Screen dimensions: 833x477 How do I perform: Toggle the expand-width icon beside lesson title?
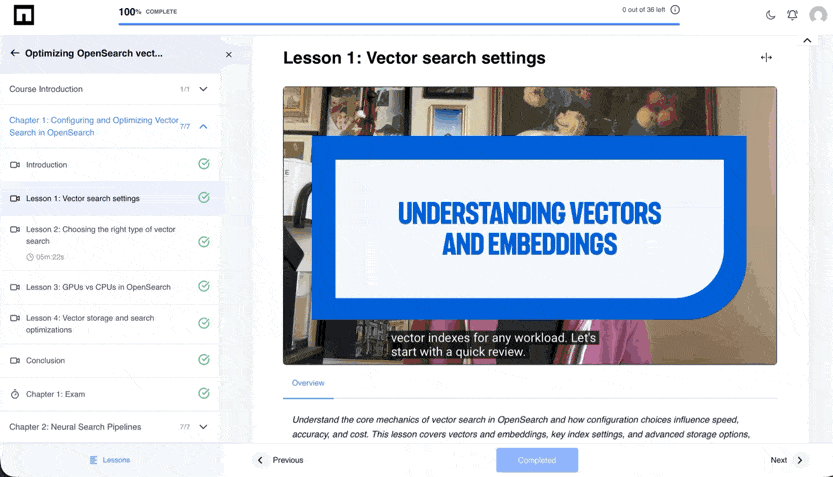[766, 57]
